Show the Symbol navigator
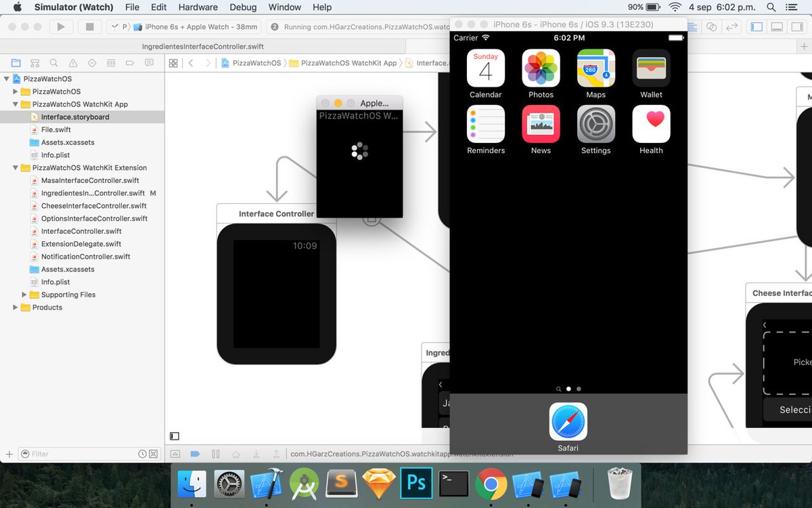This screenshot has width=812, height=508. point(35,63)
